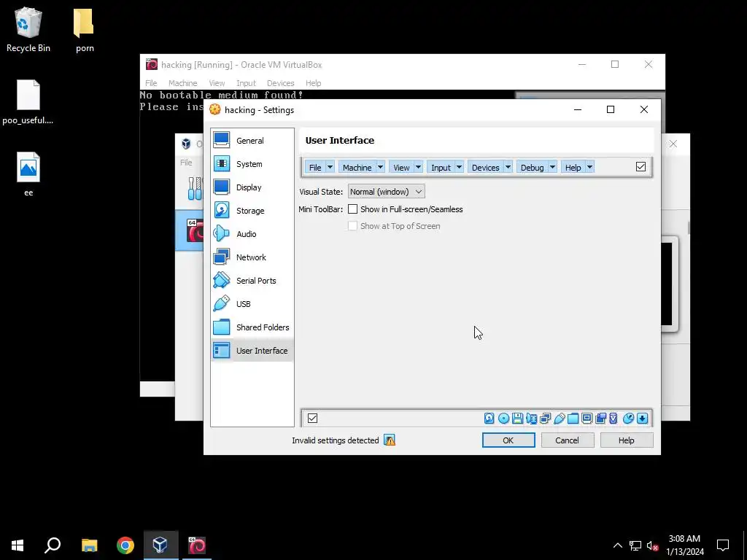Click the shared folders status bar indicator
The width and height of the screenshot is (747, 560).
click(573, 418)
